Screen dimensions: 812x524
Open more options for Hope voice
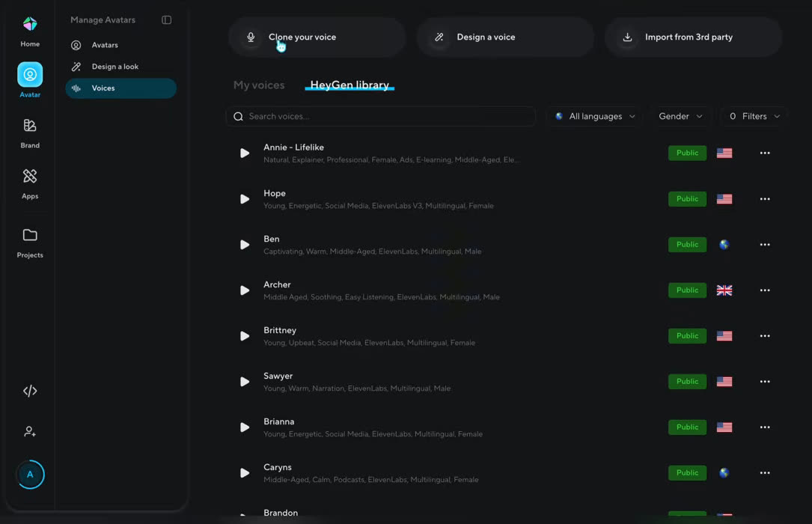(x=764, y=199)
